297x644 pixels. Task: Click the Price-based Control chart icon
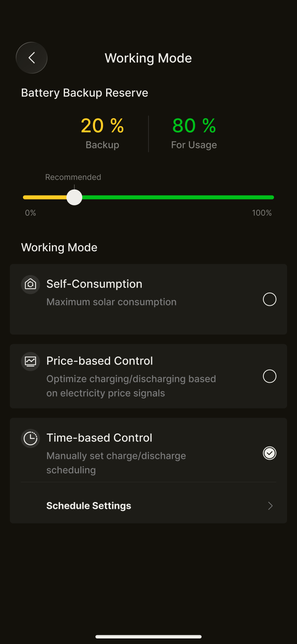pos(30,361)
